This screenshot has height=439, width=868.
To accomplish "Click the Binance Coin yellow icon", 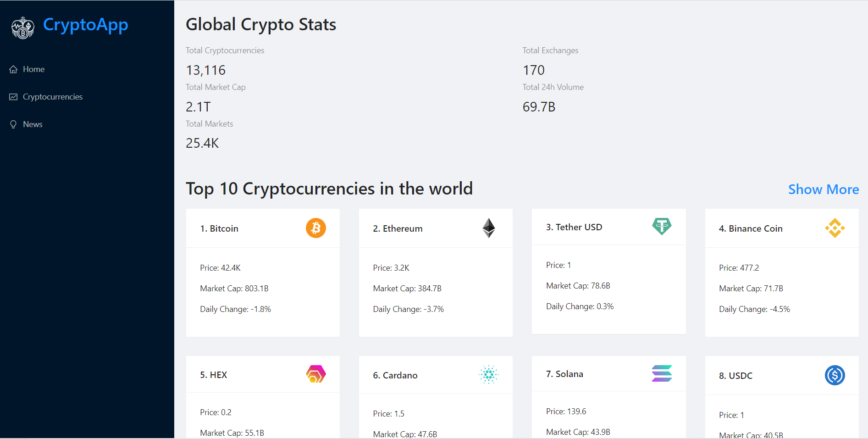I will [x=835, y=228].
